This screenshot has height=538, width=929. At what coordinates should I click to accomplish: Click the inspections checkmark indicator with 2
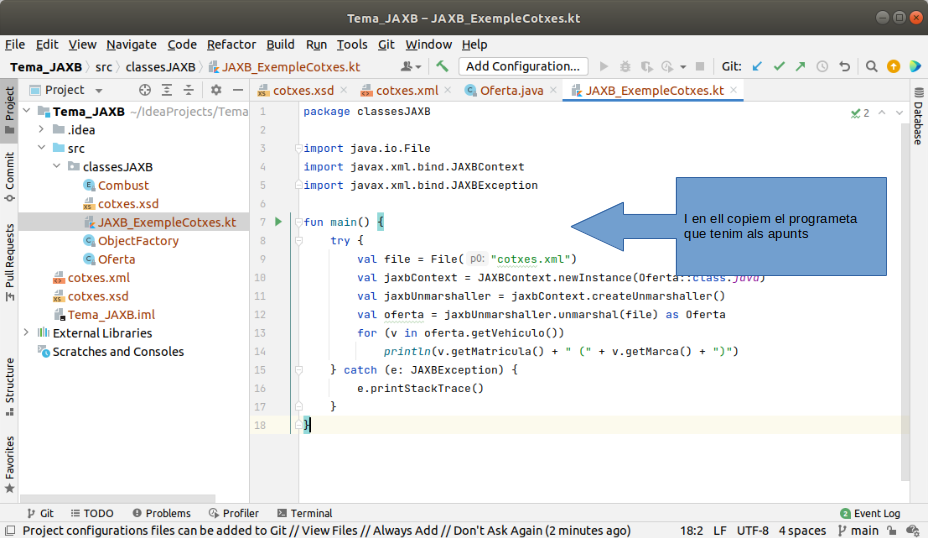[860, 113]
